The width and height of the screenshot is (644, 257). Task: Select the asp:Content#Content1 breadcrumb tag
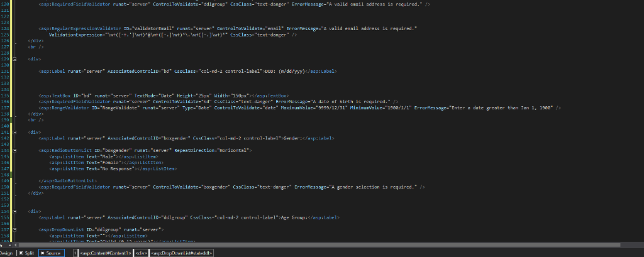pos(105,253)
